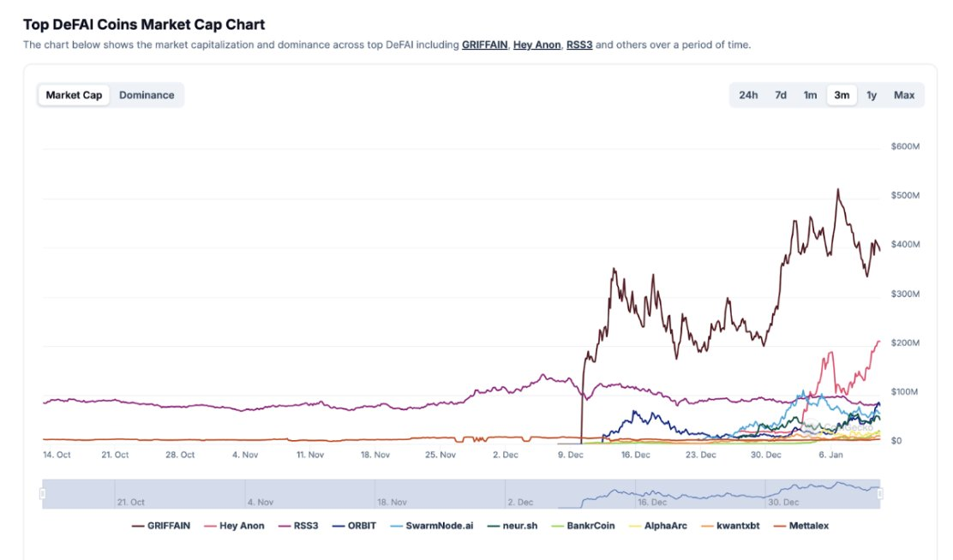
Task: Toggle ORBIT legend entry
Action: (354, 526)
